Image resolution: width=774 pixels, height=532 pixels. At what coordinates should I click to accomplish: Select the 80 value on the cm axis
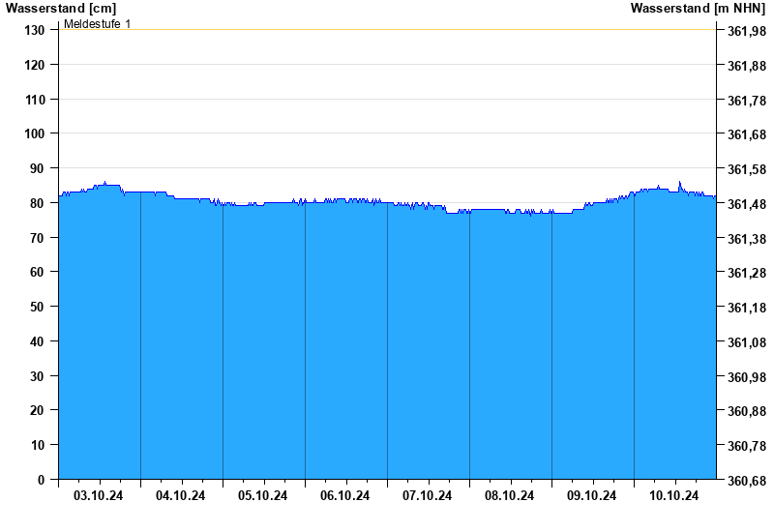[x=39, y=203]
